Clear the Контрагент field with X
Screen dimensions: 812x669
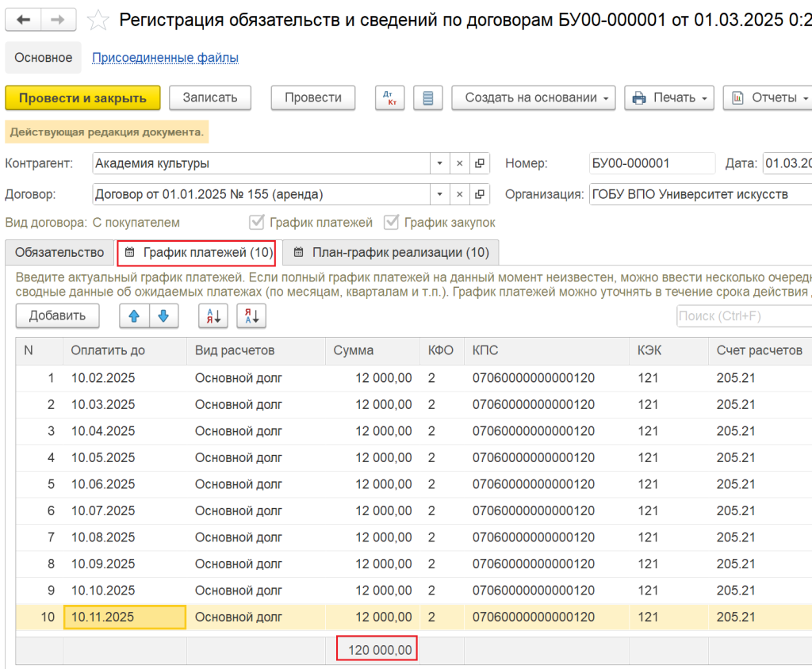(459, 163)
